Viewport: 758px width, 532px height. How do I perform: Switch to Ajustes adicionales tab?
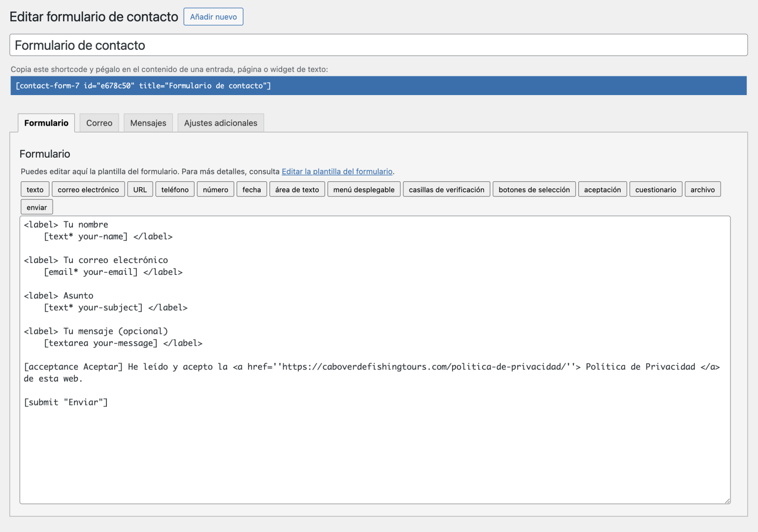221,123
